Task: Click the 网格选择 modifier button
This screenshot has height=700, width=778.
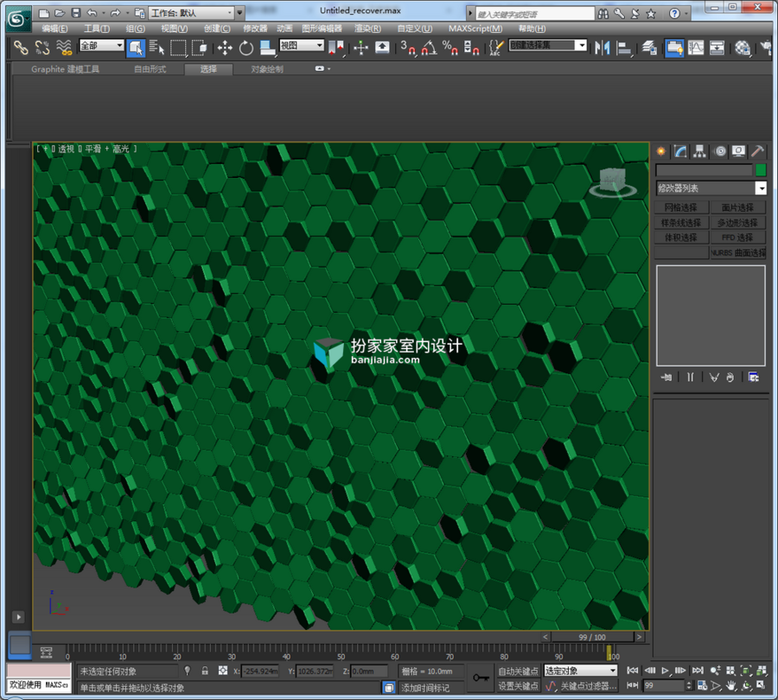Action: 681,207
